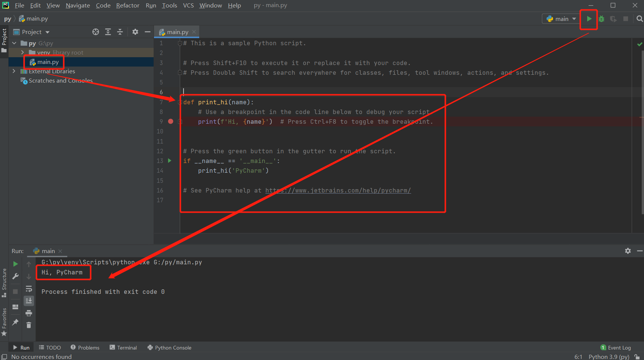644x360 pixels.
Task: Open the VCS menu
Action: (x=188, y=5)
